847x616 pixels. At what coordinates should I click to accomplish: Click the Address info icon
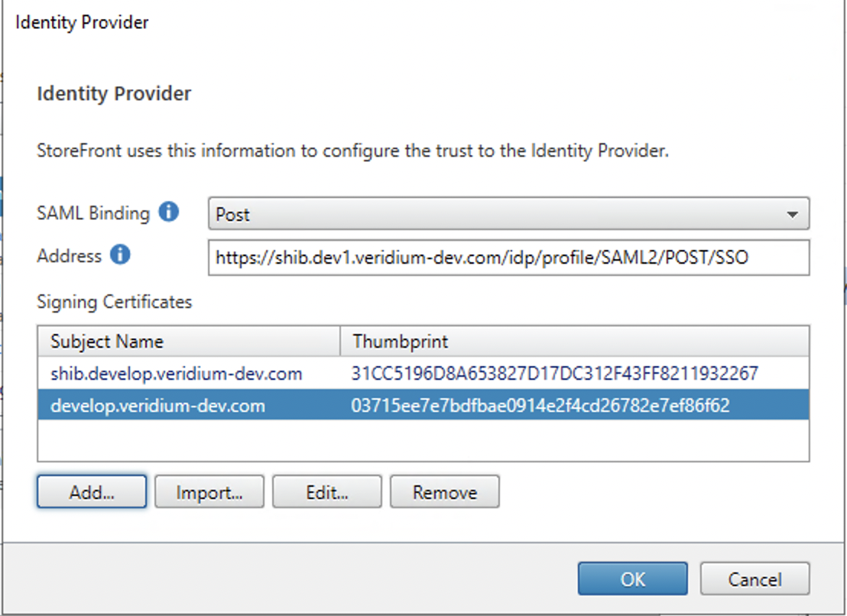click(120, 255)
